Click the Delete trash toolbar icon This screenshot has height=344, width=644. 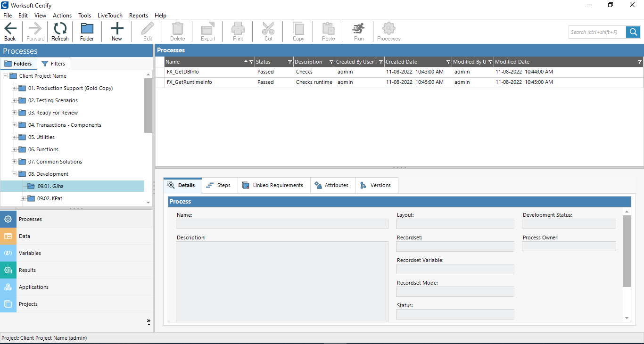[x=178, y=32]
